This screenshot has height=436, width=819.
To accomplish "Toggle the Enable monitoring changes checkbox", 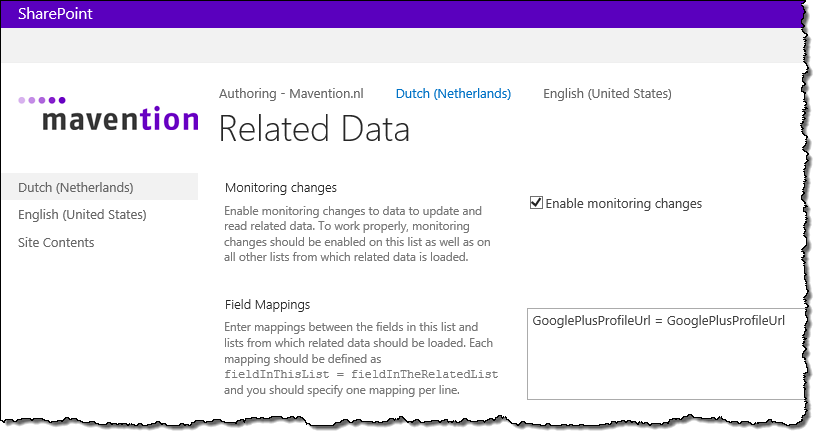I will [536, 203].
